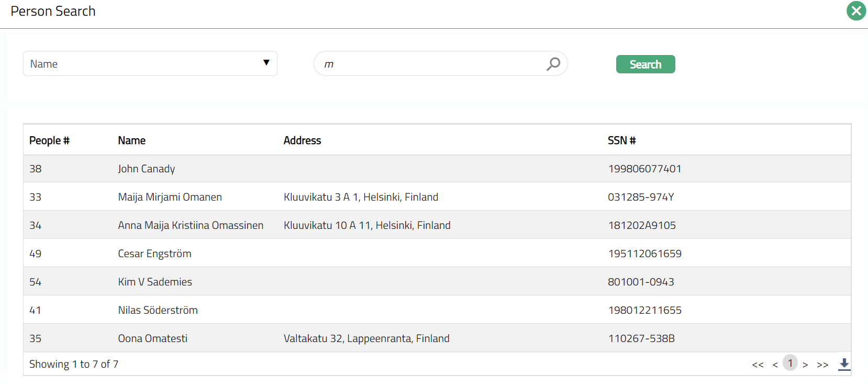Sort by the SSN # column header
Screen dimensions: 868x385
(621, 140)
